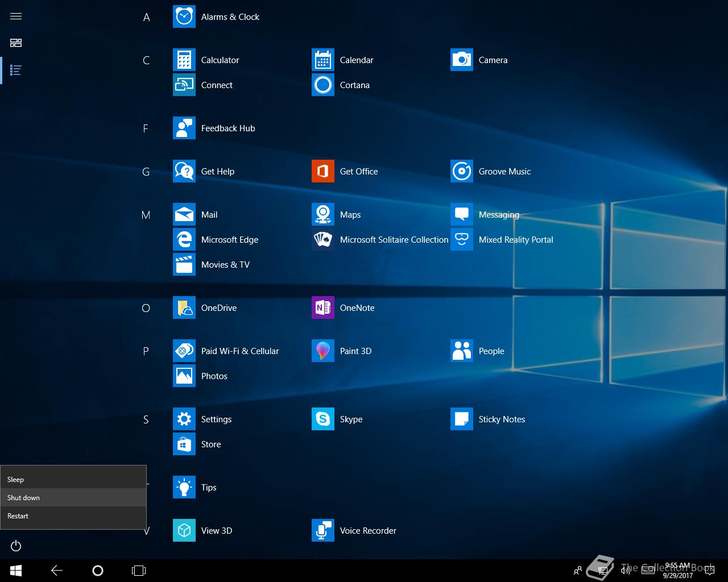This screenshot has height=582, width=728.
Task: Click the letter P group header
Action: (x=146, y=351)
